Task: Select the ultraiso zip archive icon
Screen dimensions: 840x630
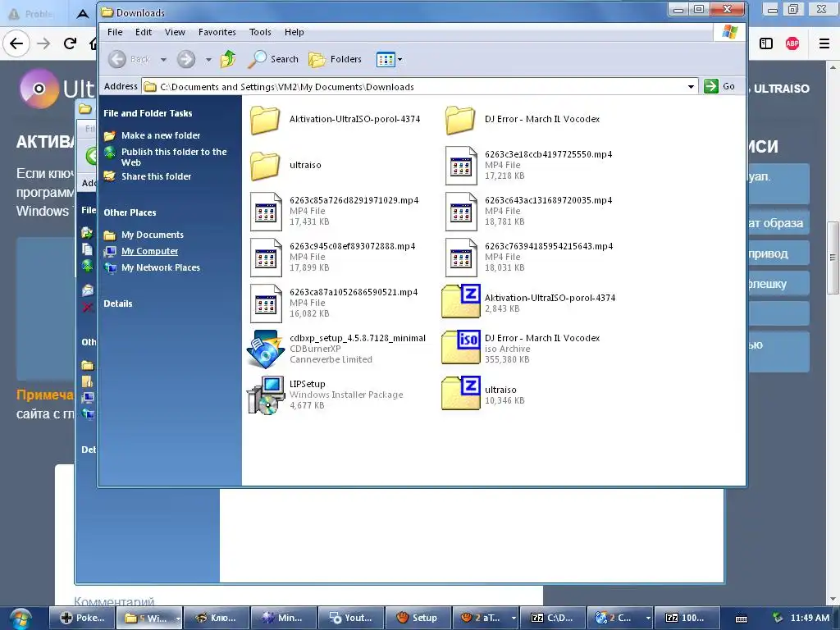Action: (x=461, y=393)
